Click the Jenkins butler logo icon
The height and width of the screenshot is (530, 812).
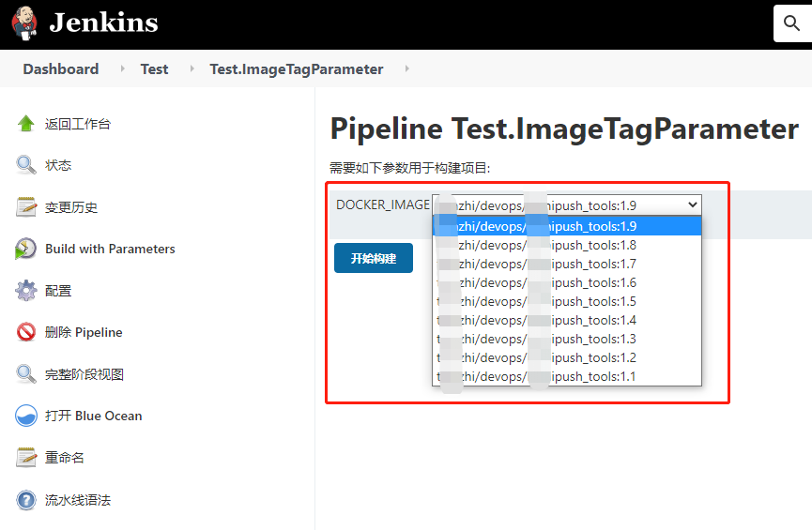[x=24, y=23]
